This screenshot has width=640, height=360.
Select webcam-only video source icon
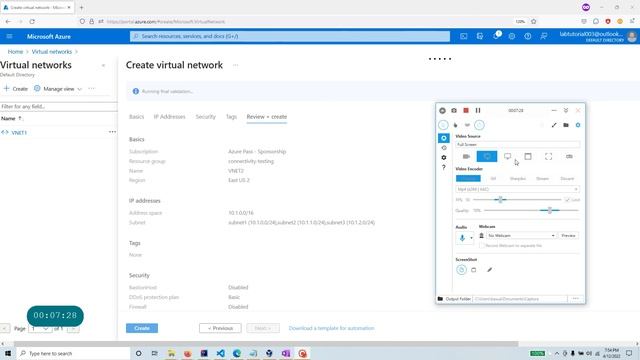coord(466,156)
